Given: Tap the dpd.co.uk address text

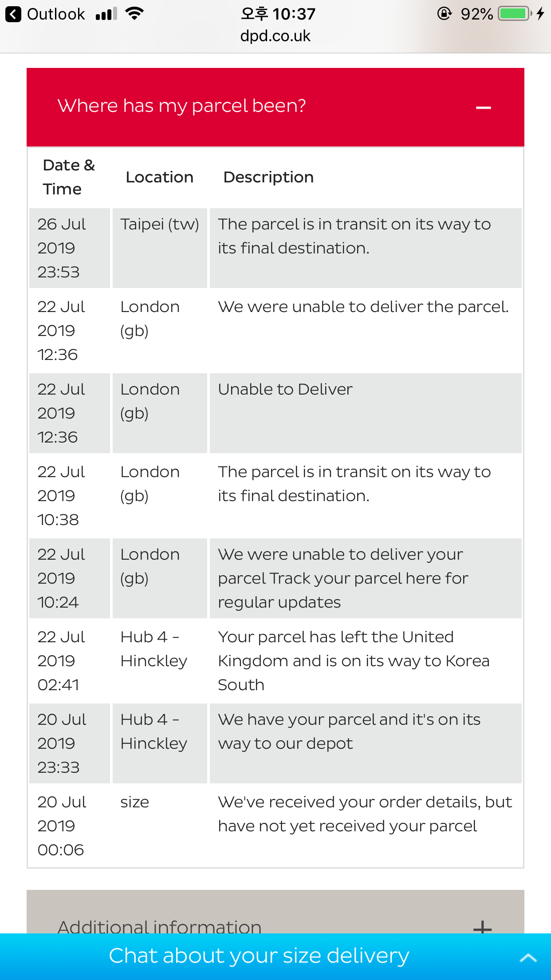Looking at the screenshot, I should tap(275, 36).
